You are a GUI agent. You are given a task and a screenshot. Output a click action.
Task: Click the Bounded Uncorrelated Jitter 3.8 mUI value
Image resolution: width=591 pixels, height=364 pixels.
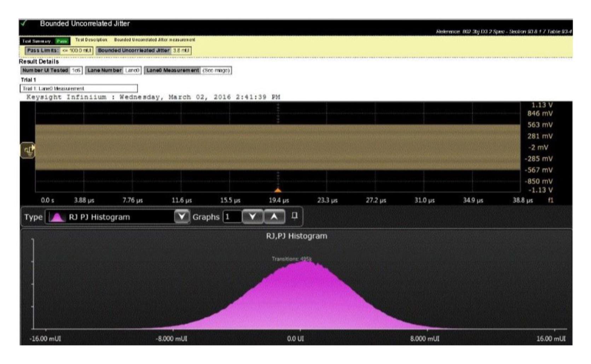[x=181, y=51]
